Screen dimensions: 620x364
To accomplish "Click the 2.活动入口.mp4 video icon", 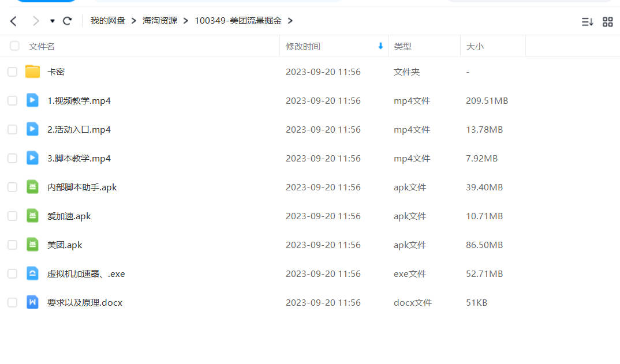I will [x=32, y=129].
